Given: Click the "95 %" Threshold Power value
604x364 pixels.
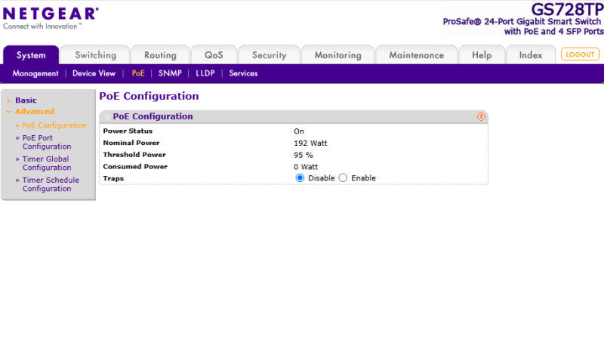Looking at the screenshot, I should click(x=304, y=156).
